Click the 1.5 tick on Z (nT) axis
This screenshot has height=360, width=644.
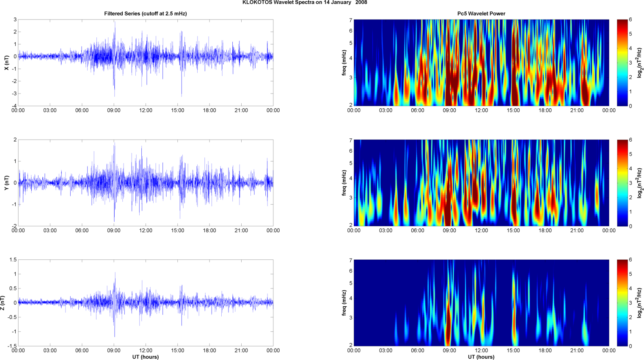(13, 260)
